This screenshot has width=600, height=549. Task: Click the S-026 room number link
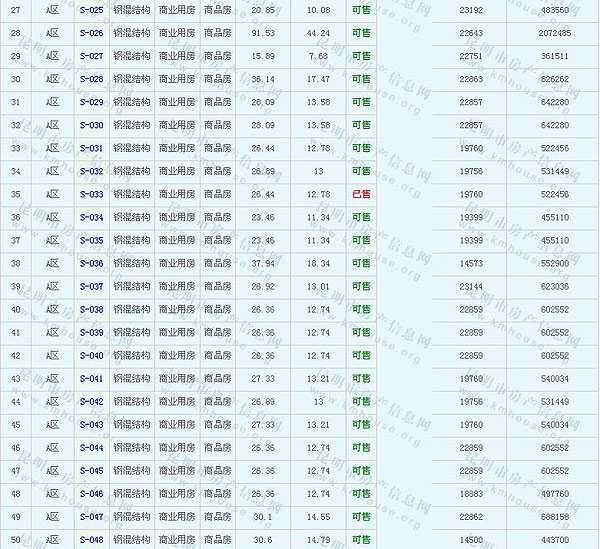[x=91, y=33]
